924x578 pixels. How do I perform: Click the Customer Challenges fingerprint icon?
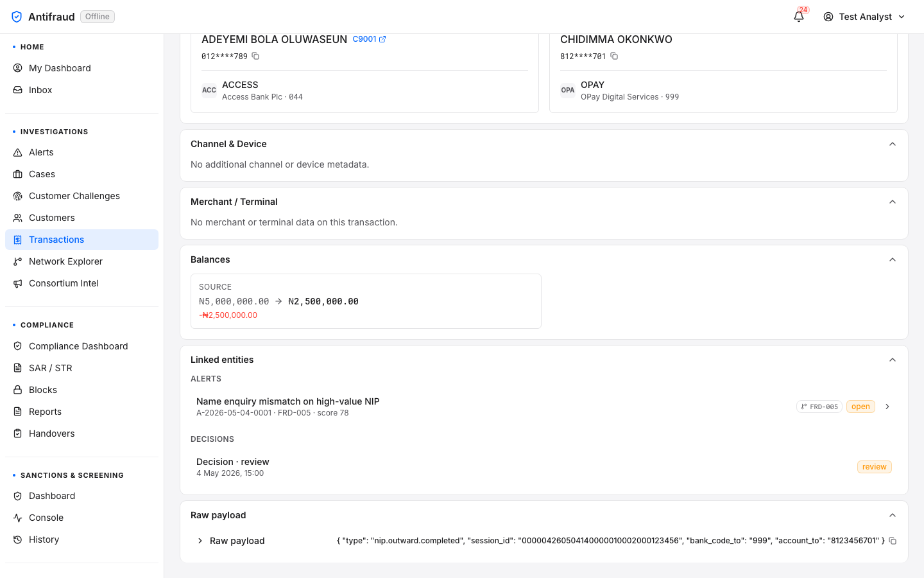pyautogui.click(x=18, y=196)
